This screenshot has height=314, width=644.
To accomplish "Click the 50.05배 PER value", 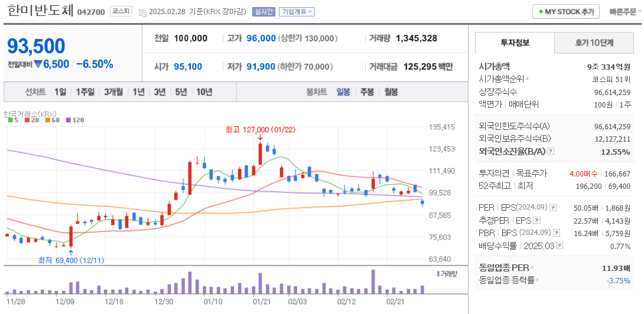I will (x=586, y=208).
